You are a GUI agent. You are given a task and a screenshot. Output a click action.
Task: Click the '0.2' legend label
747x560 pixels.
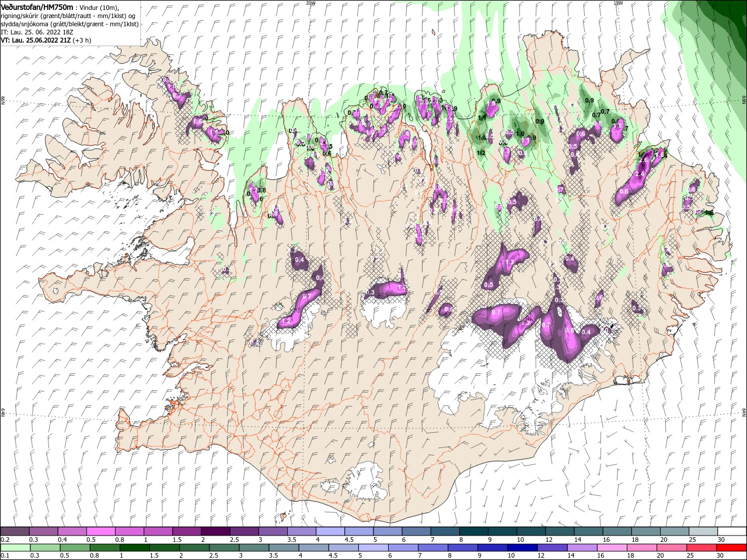[x=5, y=540]
